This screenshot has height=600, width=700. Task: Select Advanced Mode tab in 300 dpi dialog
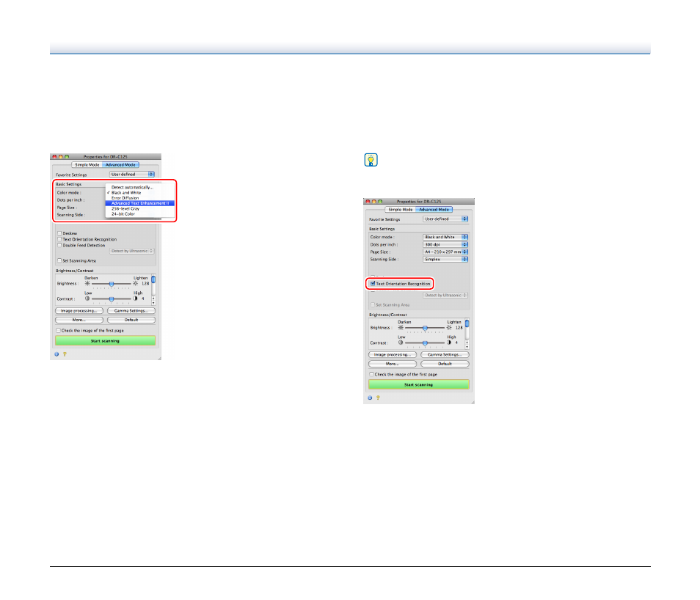434,209
